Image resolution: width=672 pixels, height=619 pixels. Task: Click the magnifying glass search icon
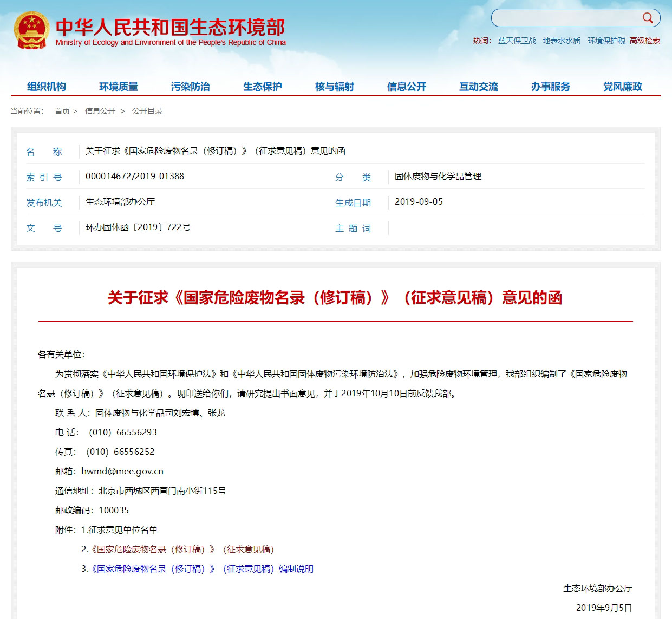(x=648, y=18)
